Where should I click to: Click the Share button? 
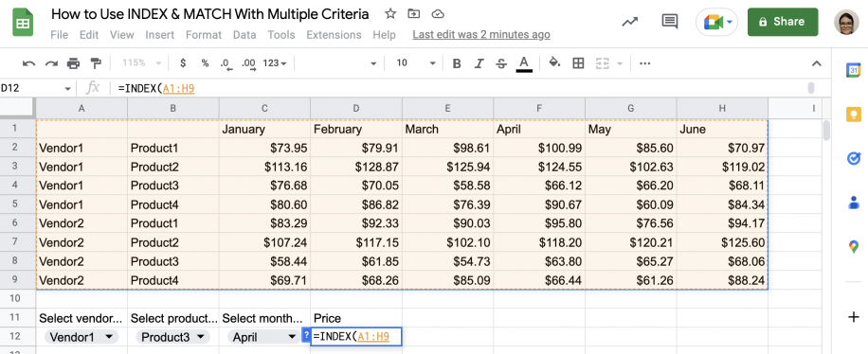pyautogui.click(x=783, y=22)
